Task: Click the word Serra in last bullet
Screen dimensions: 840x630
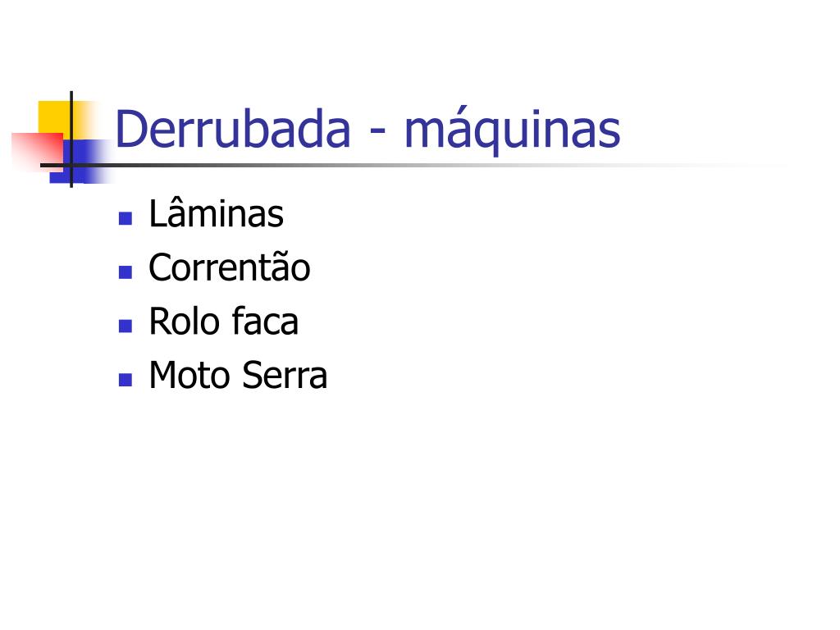Action: coord(285,375)
